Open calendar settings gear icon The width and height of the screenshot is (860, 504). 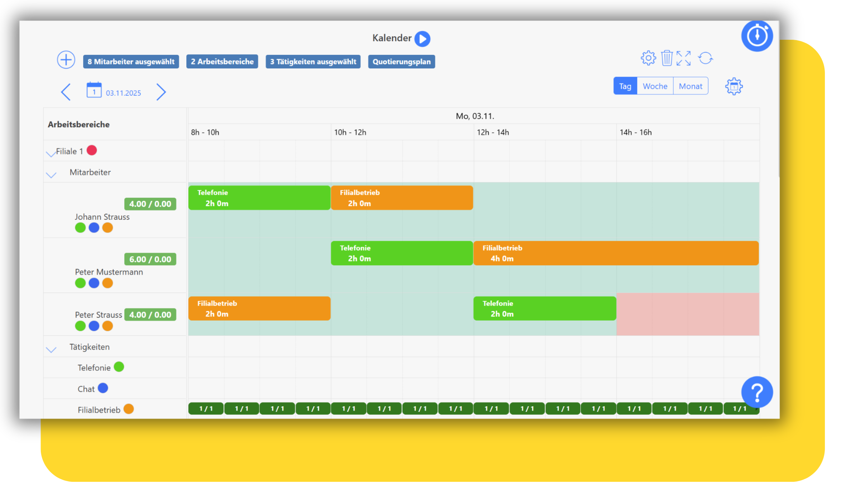[734, 86]
